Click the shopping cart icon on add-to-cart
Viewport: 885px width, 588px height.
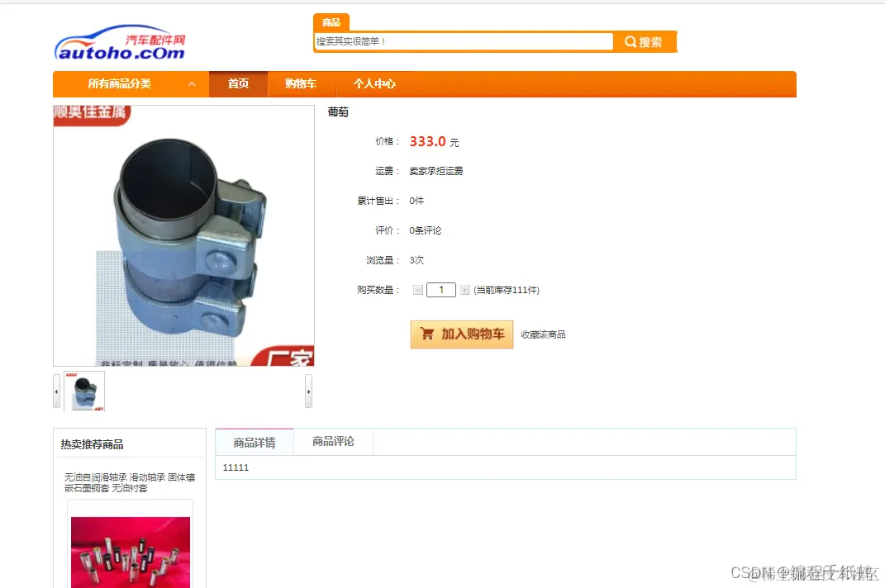click(427, 334)
